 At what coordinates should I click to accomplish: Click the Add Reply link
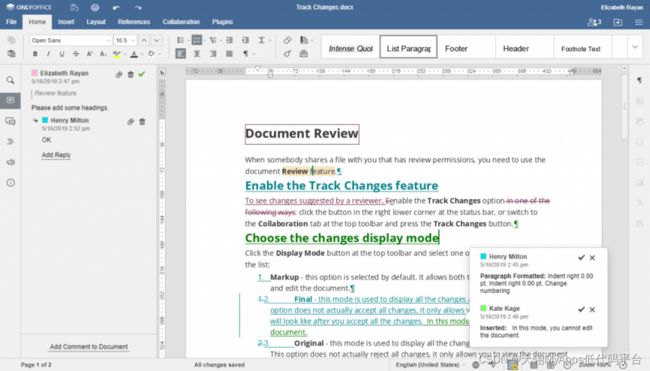(56, 155)
